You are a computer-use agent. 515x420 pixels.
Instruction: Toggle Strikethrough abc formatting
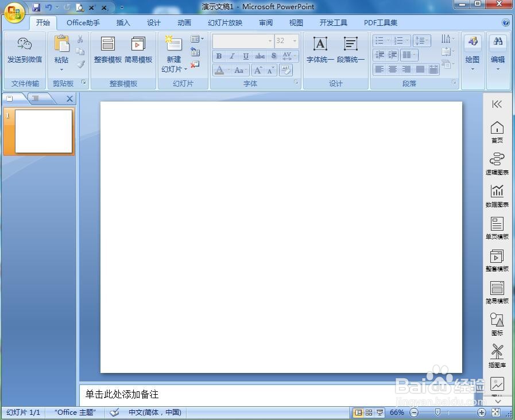[x=260, y=56]
